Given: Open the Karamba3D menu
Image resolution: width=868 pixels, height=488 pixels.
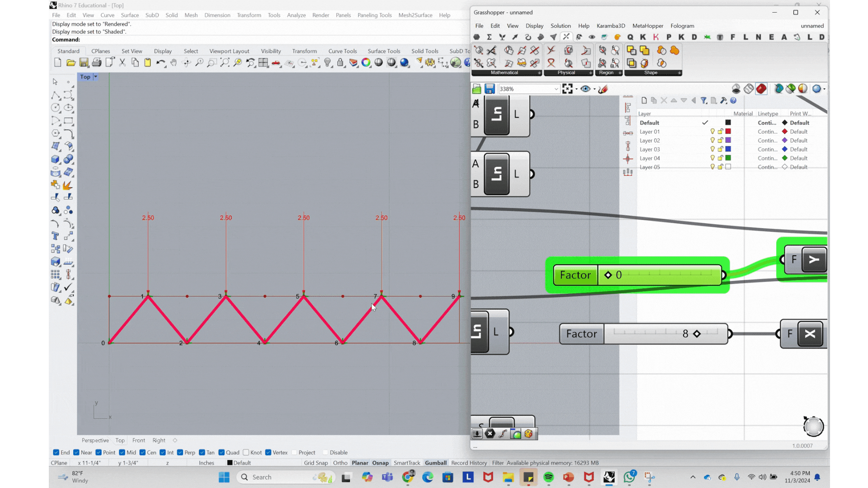Looking at the screenshot, I should (610, 26).
